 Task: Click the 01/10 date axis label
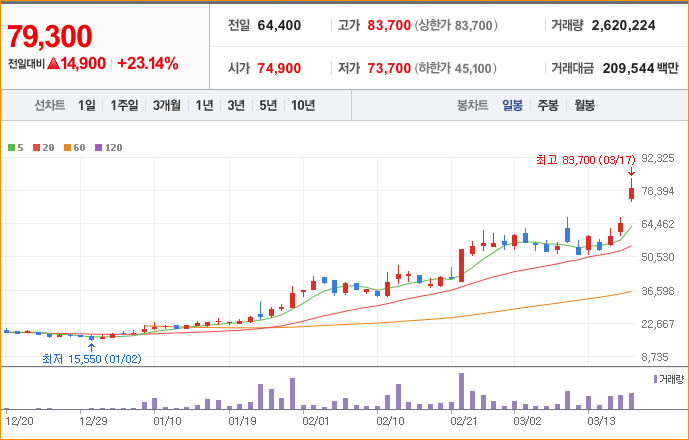tap(167, 422)
